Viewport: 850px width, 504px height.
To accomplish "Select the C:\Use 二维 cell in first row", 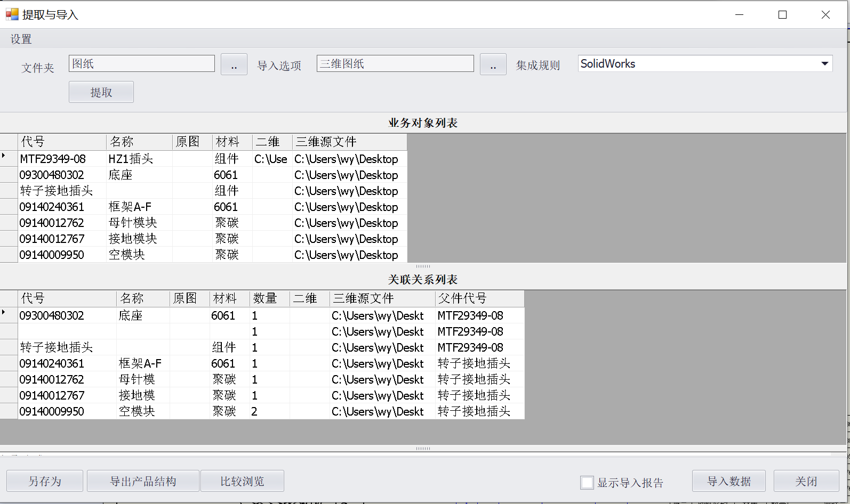I will point(272,159).
